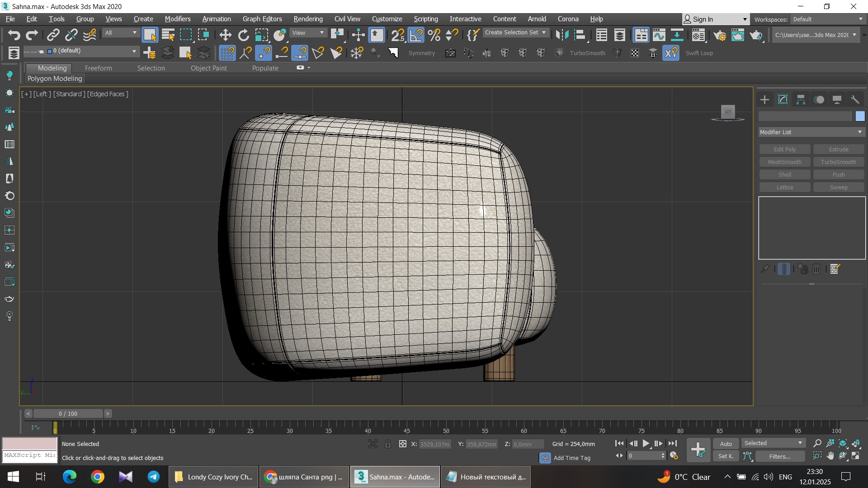Click the Filters... button
The image size is (868, 488).
pos(779,456)
